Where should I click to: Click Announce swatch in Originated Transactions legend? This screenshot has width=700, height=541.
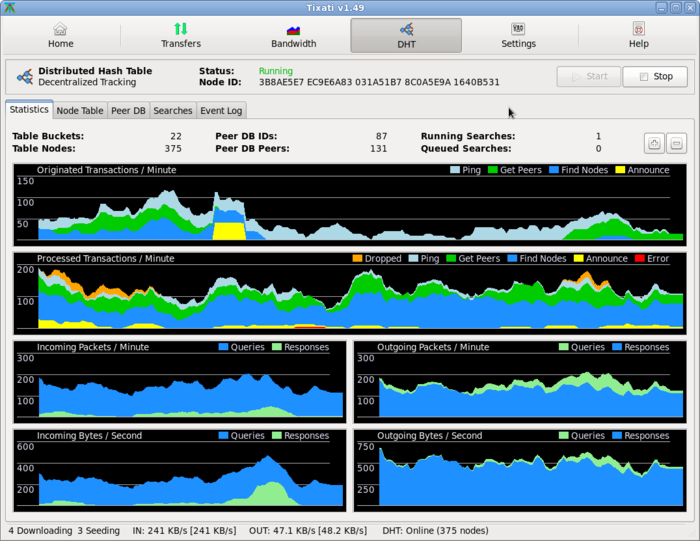click(620, 170)
